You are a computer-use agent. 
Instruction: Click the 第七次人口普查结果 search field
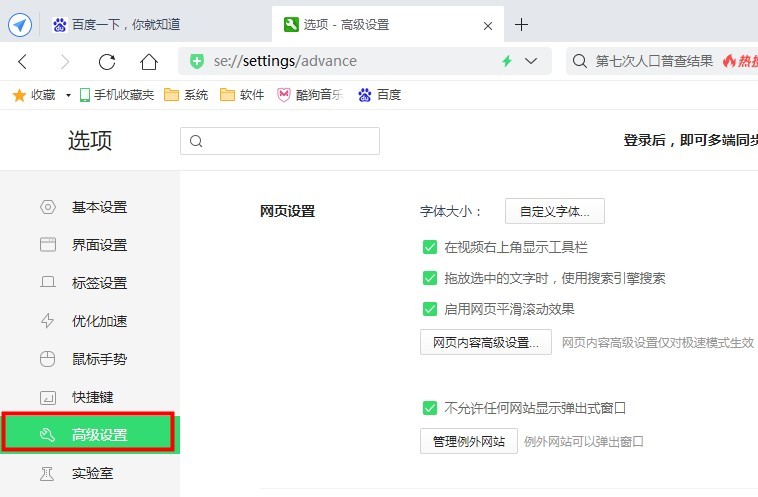(654, 61)
